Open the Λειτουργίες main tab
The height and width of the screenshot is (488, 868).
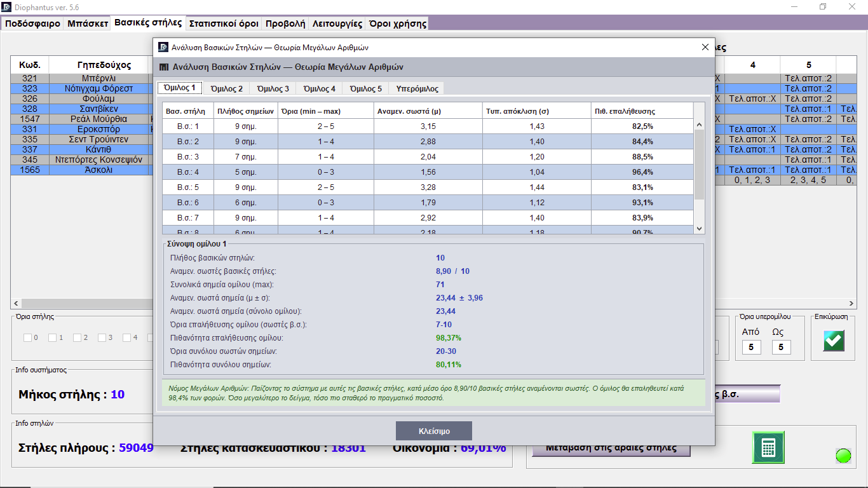tap(337, 24)
